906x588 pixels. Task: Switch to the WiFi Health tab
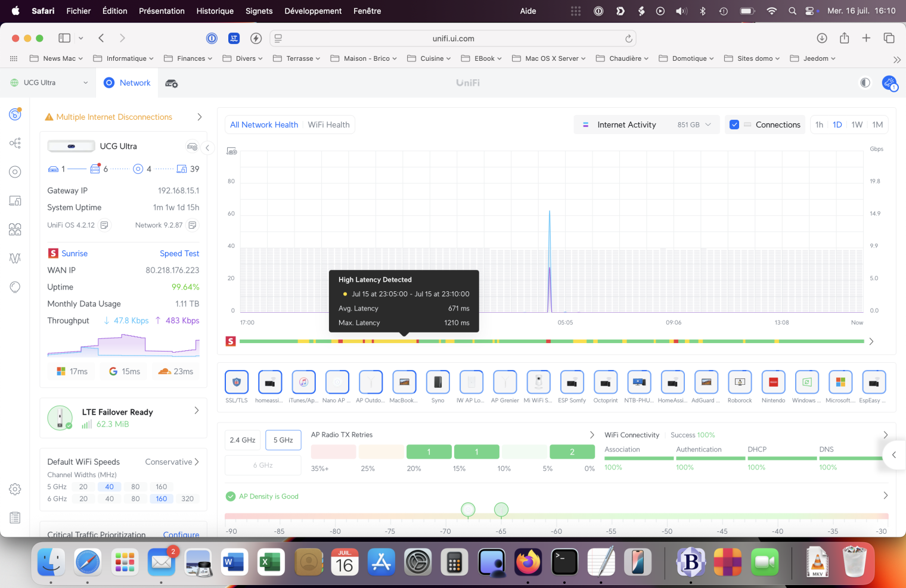[328, 125]
